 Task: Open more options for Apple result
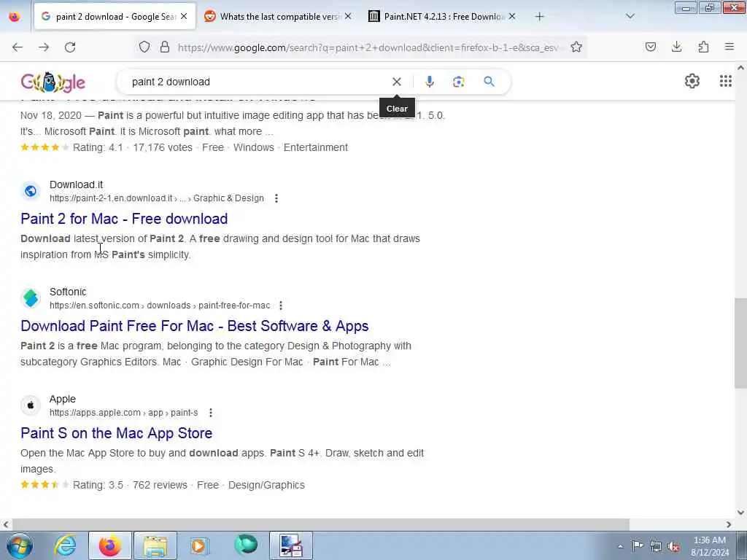coord(211,413)
